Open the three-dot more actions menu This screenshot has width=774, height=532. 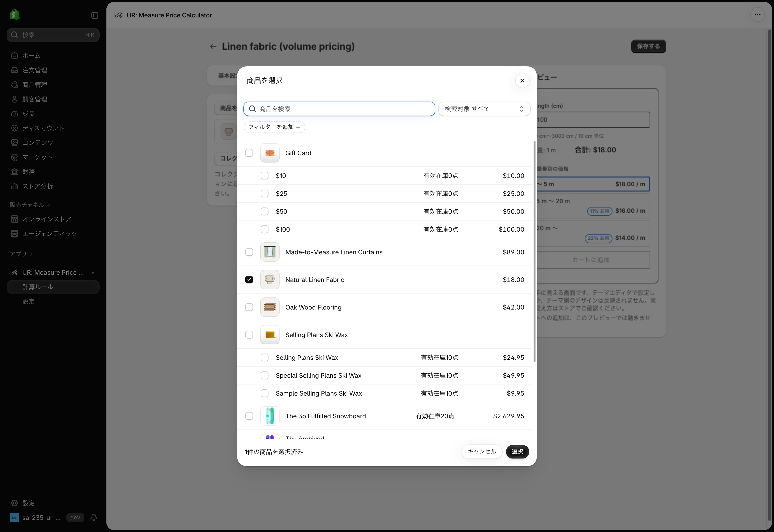(x=757, y=15)
